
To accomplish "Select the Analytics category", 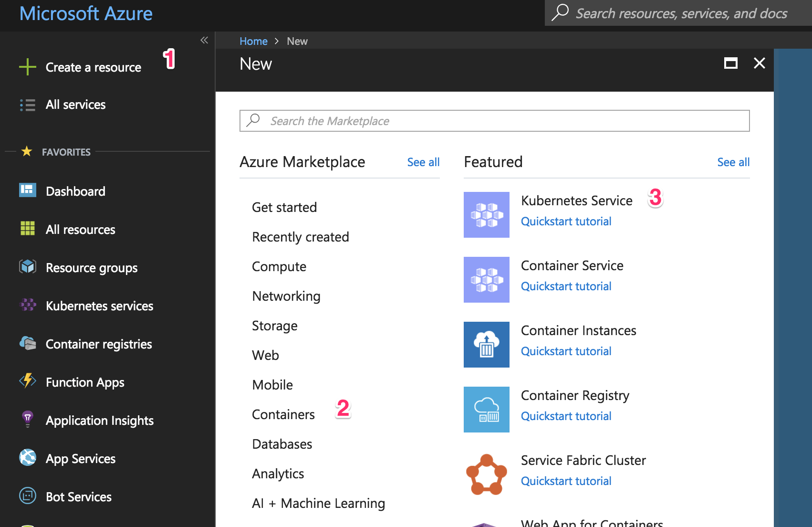I will pyautogui.click(x=278, y=474).
